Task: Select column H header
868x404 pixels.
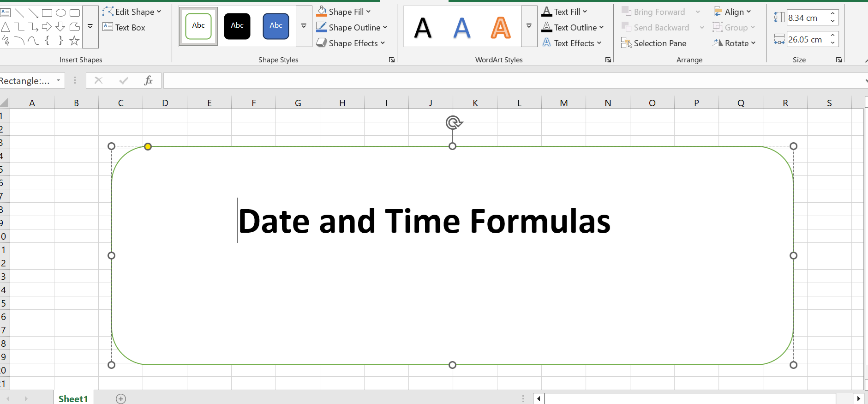Action: point(342,103)
